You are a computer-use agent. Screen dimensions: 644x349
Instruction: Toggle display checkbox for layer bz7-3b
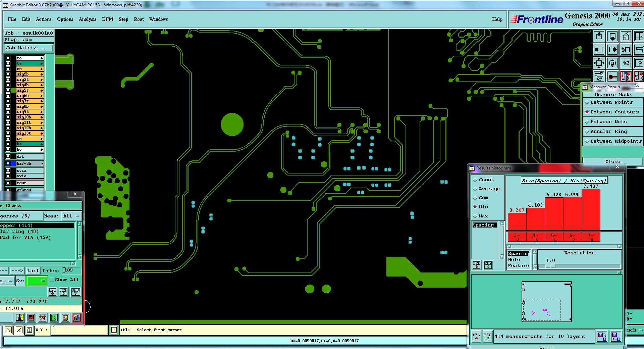click(8, 163)
